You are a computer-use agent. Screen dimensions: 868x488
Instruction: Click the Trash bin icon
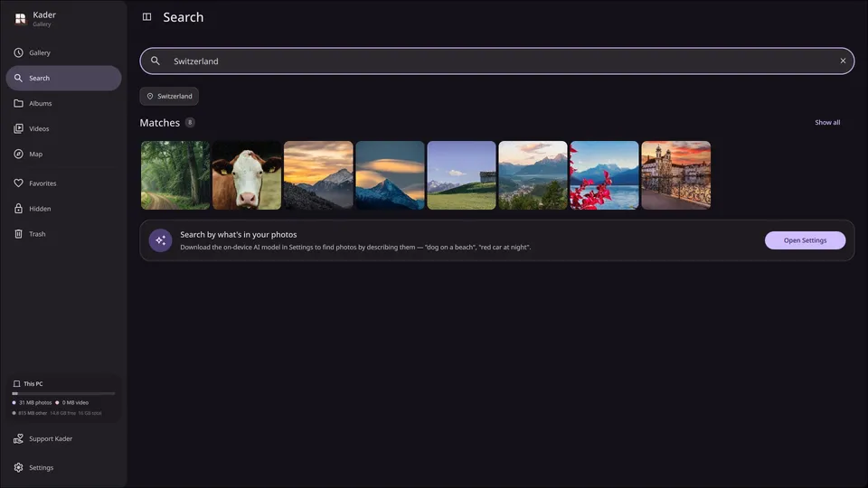[18, 234]
